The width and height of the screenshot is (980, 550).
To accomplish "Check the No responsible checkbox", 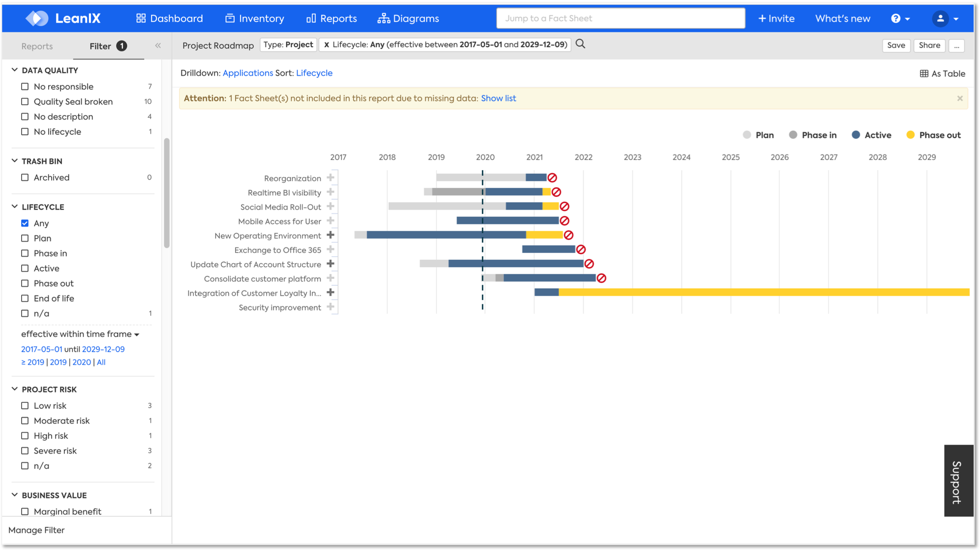I will pos(25,87).
